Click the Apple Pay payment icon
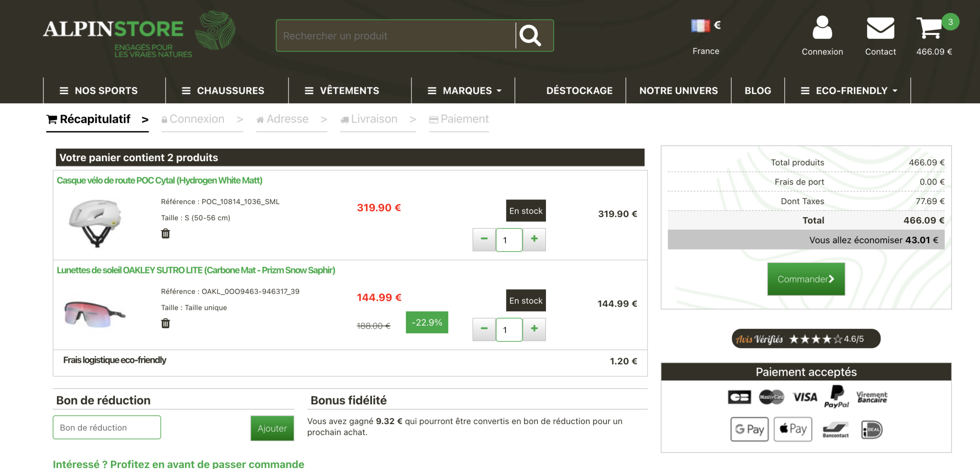 click(x=792, y=429)
